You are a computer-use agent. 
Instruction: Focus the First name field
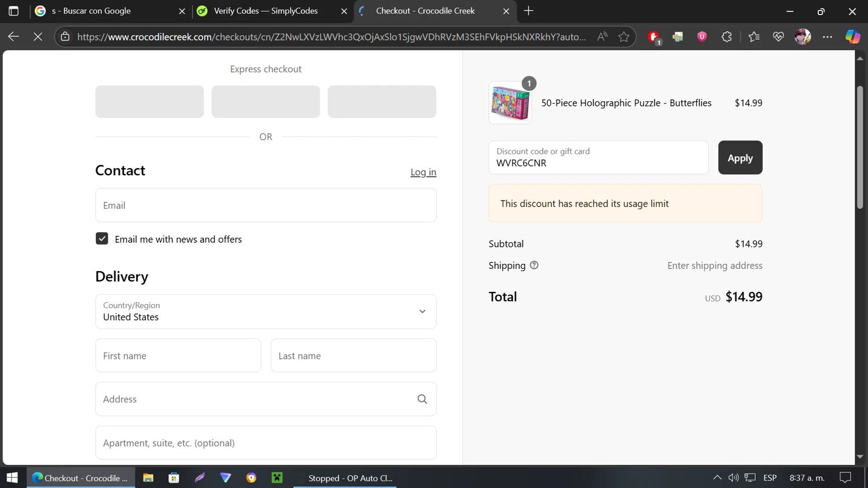coord(178,356)
